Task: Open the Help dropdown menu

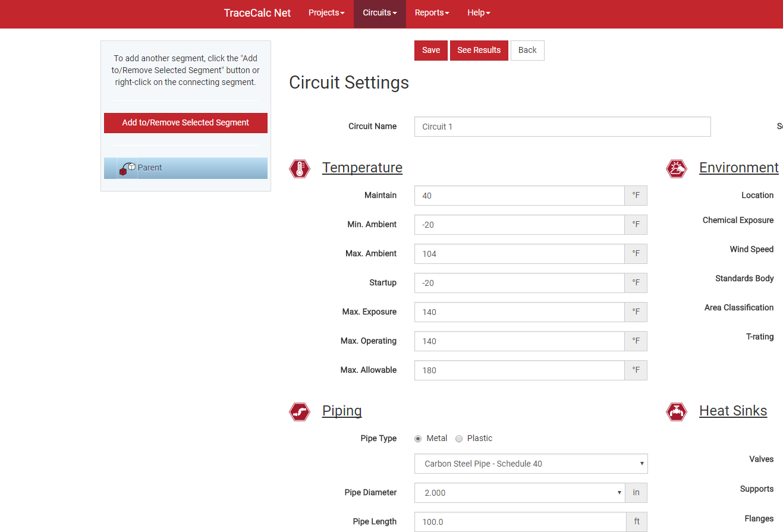Action: [479, 13]
